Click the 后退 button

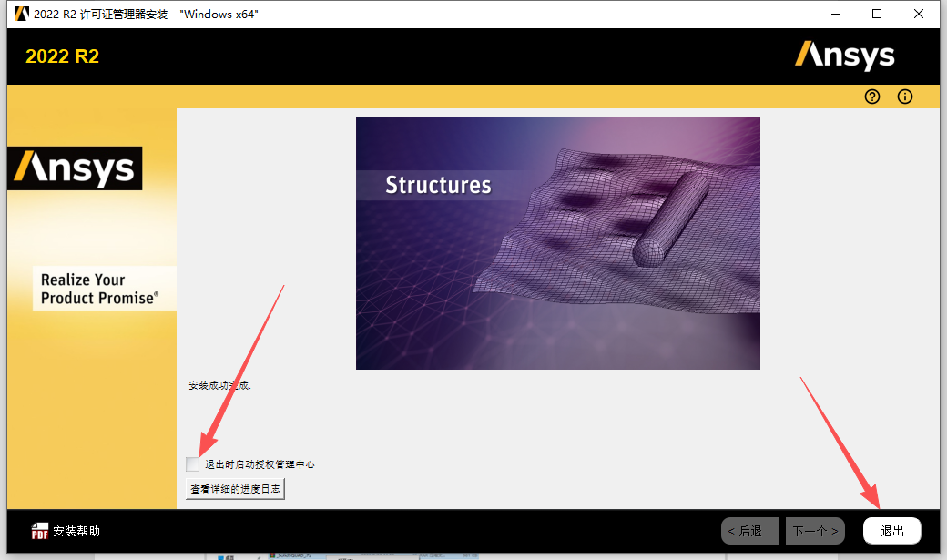tap(749, 530)
